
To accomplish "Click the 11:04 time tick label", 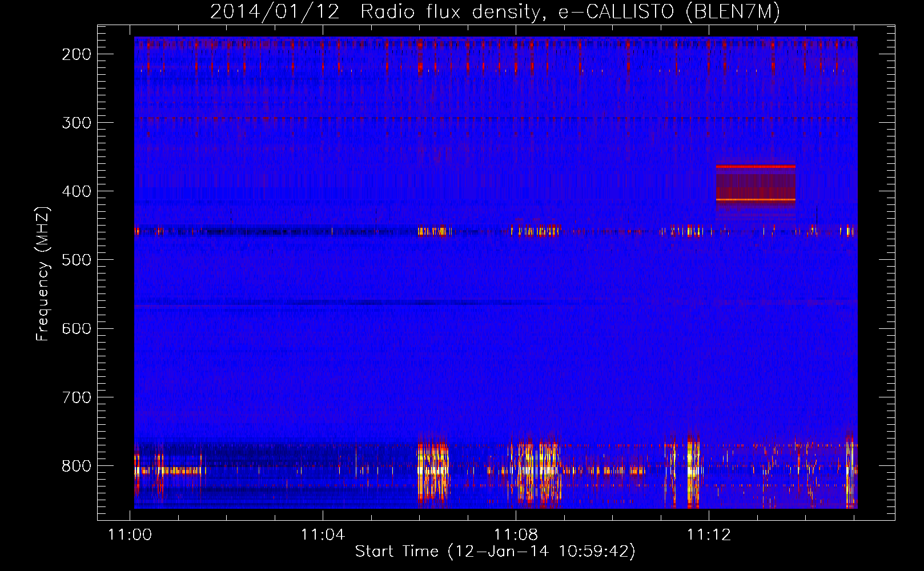I will click(x=323, y=534).
